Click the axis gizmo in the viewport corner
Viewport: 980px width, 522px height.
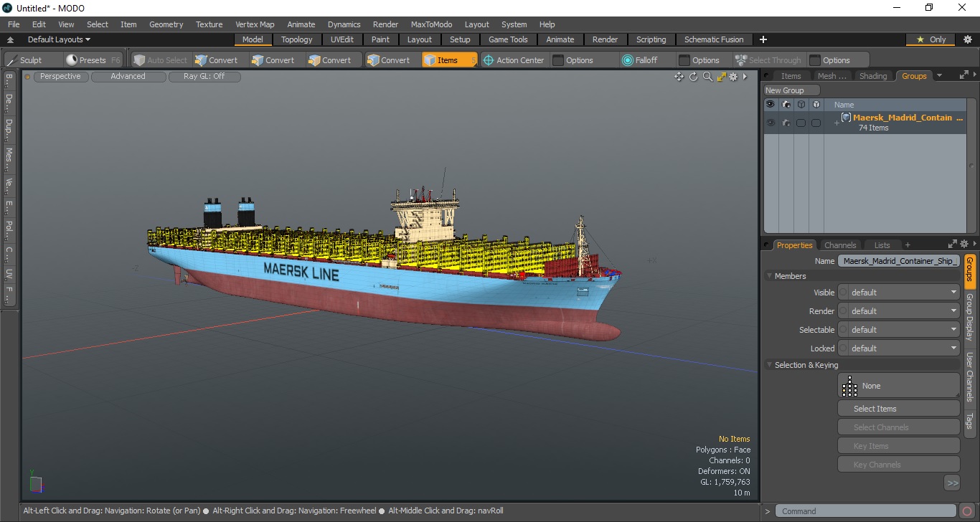(36, 484)
